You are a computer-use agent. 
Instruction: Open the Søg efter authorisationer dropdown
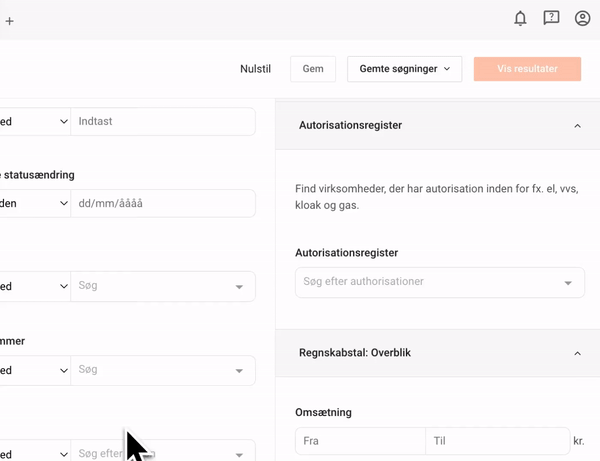440,282
